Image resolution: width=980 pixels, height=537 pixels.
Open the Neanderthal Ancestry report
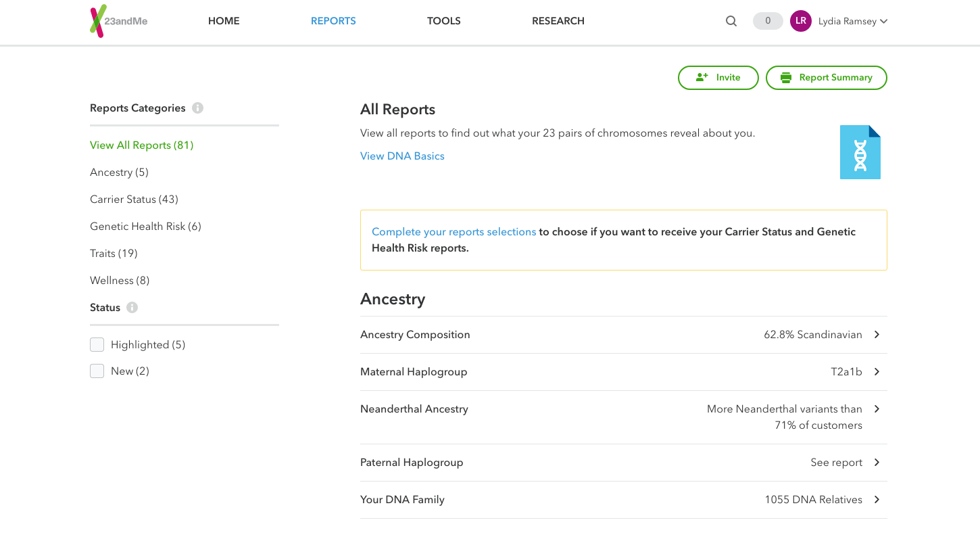(x=624, y=417)
